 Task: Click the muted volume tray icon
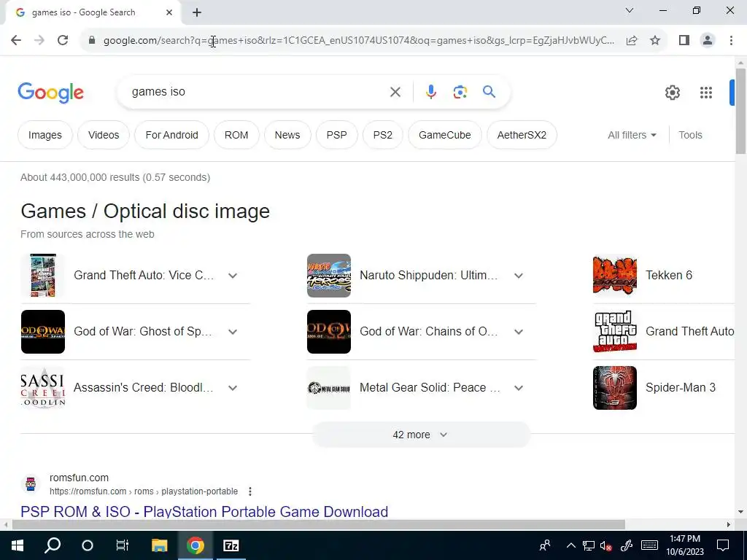click(x=606, y=546)
